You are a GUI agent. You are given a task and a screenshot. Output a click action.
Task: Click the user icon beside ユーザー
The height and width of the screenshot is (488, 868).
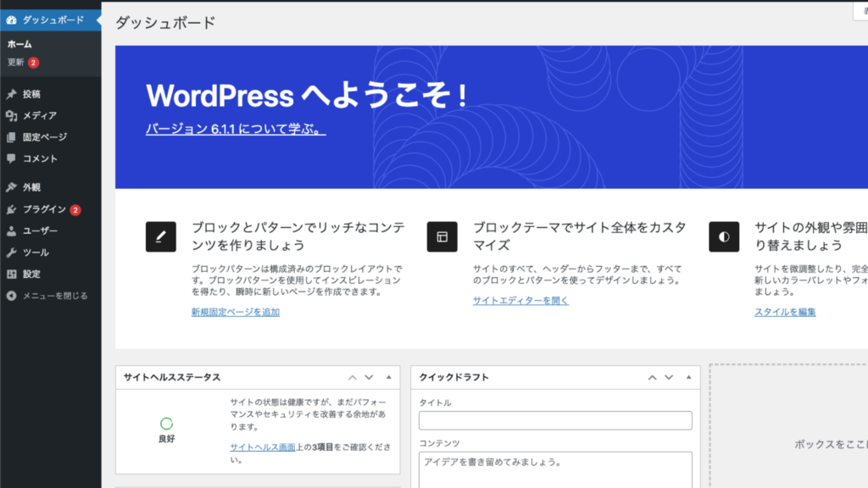pos(11,230)
